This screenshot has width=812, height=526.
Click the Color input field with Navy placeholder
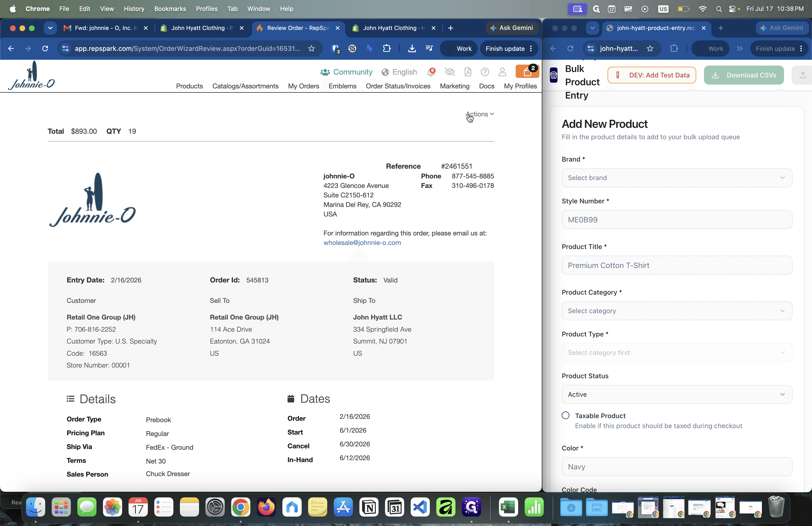click(x=677, y=467)
